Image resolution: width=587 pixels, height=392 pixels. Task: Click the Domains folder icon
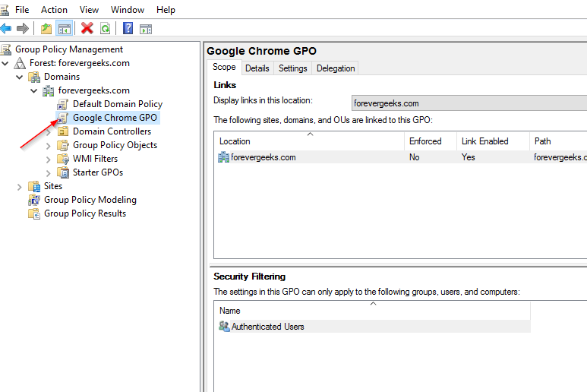34,77
